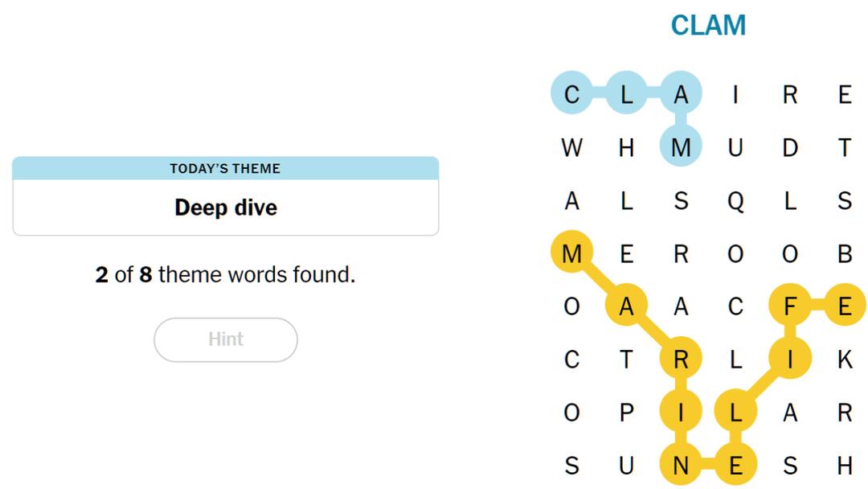
Task: Click the yellow highlighted F tile
Action: point(790,306)
